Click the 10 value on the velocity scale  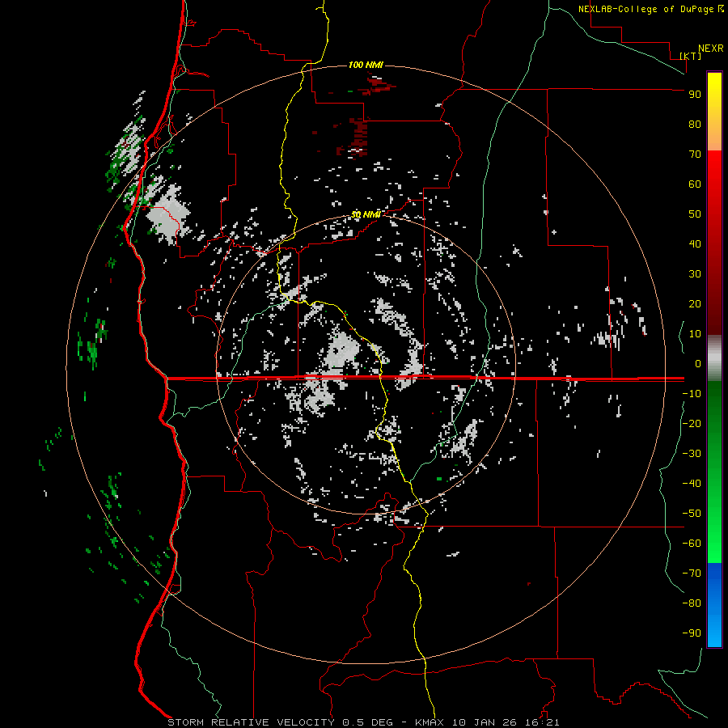coord(695,334)
